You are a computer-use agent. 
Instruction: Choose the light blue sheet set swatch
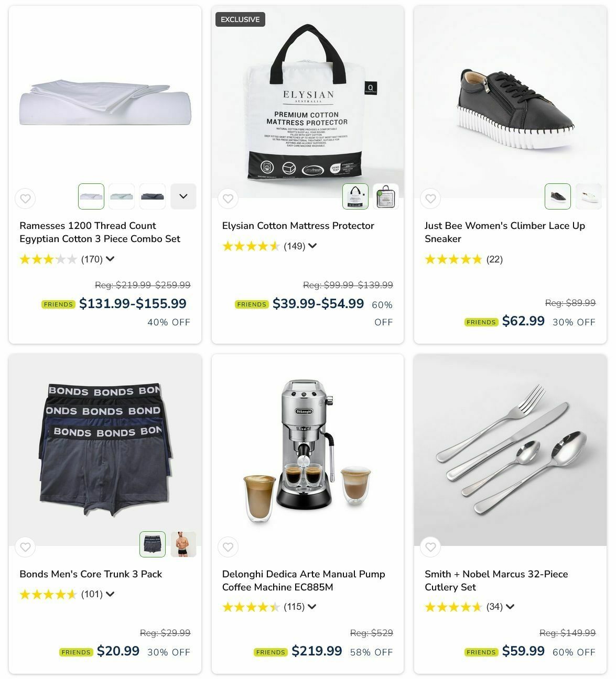122,196
